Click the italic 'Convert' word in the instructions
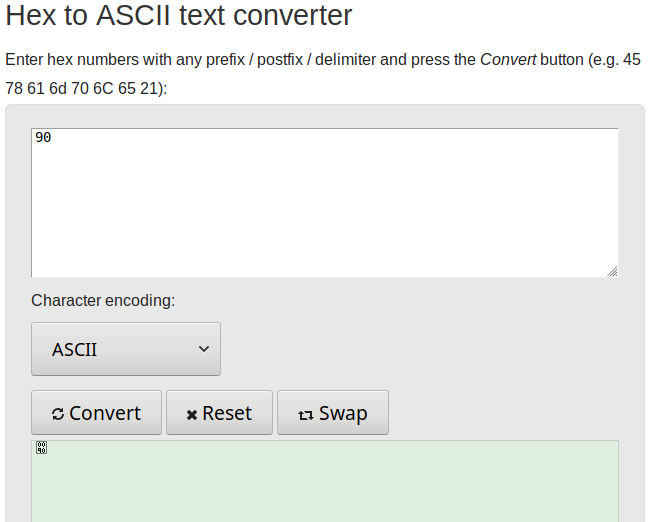The image size is (654, 522). (x=508, y=60)
